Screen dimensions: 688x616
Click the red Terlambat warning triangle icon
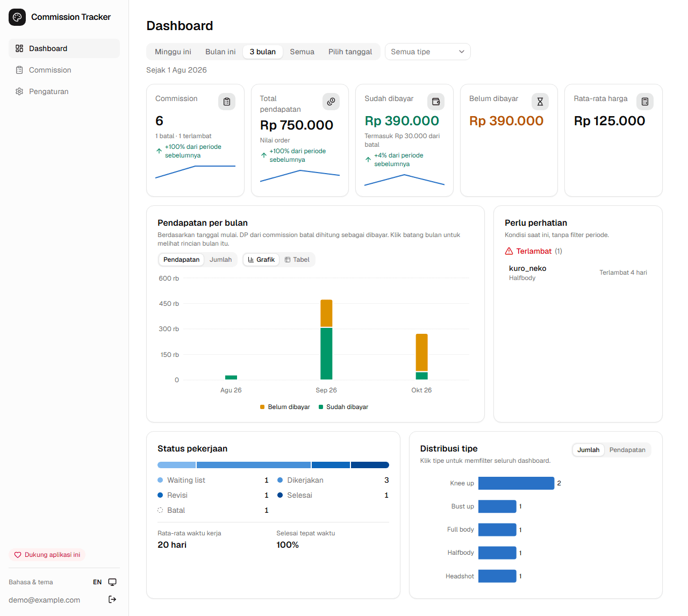509,251
